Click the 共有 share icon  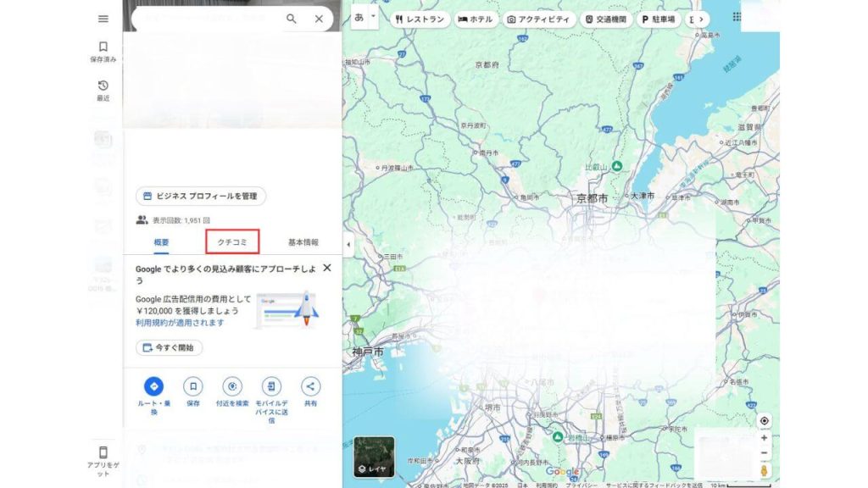pos(310,386)
